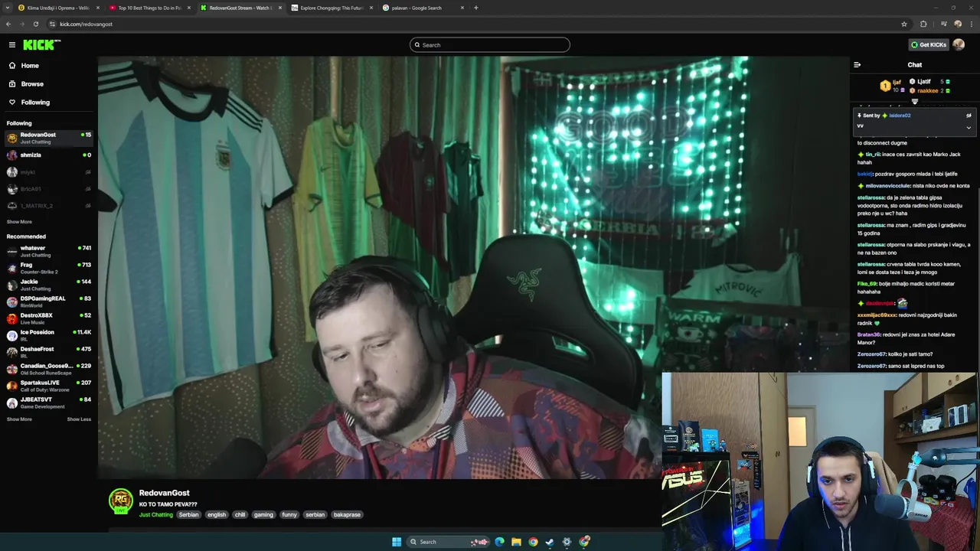Open browser extensions icon
980x551 pixels.
pyautogui.click(x=923, y=24)
